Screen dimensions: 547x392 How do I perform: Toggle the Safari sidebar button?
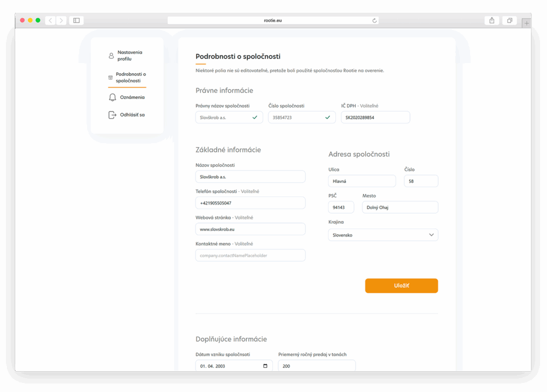76,20
